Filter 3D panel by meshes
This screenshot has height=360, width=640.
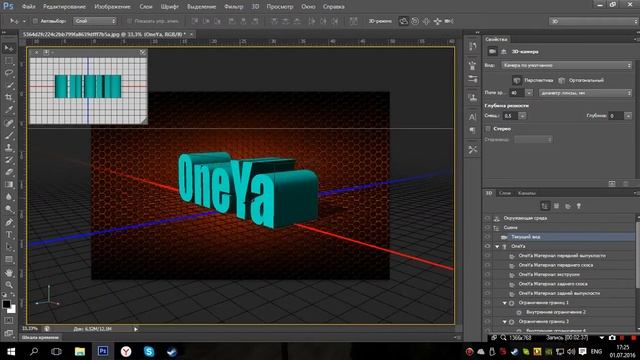coord(556,206)
